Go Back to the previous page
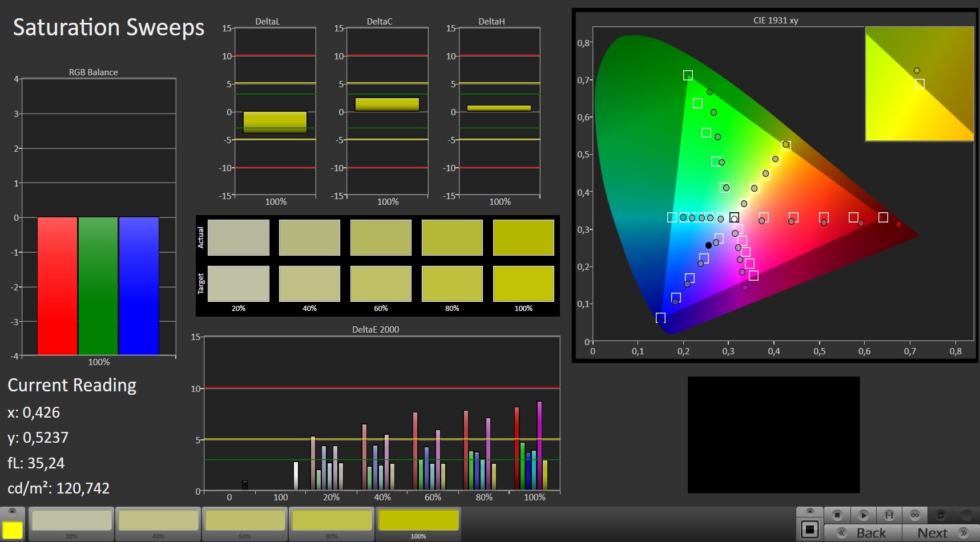This screenshot has height=542, width=980. 863,533
